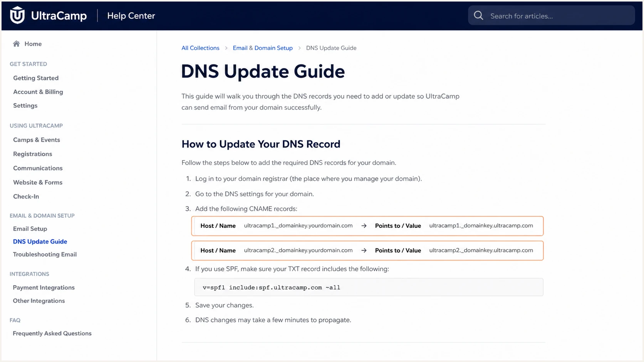Click the How to Update Your DNS Record heading
Viewport: 644px width, 362px height.
point(261,144)
